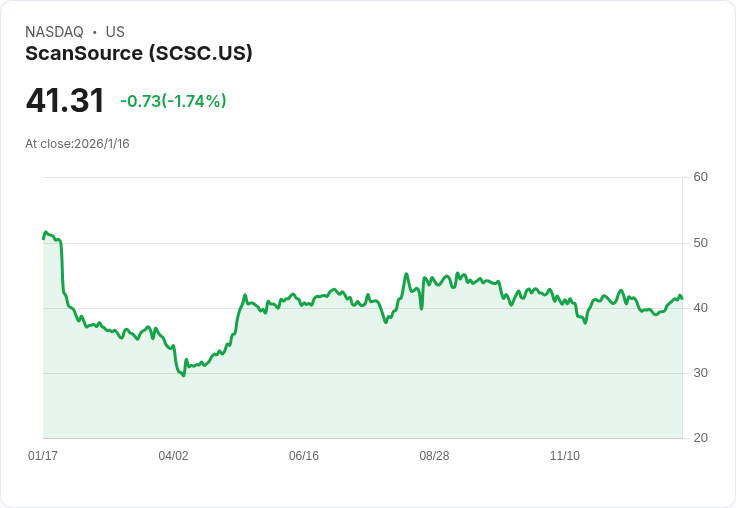The image size is (736, 508).
Task: Click the 50 y-axis label
Action: (x=701, y=243)
